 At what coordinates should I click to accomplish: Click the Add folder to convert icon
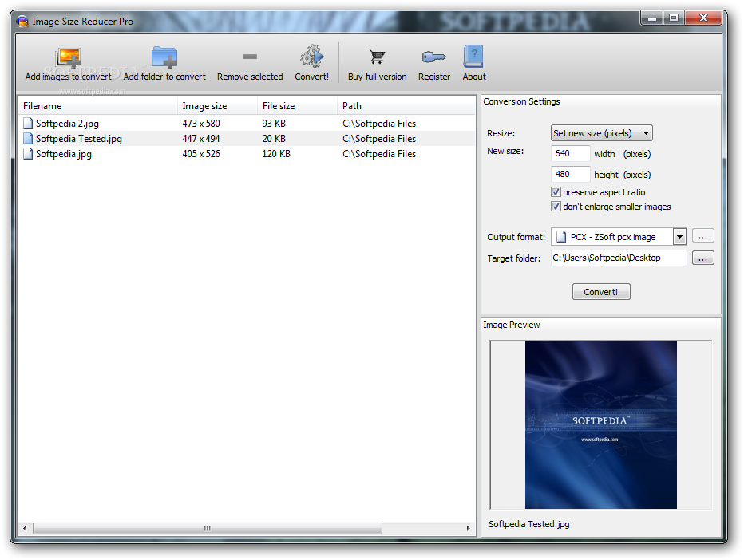(x=164, y=58)
